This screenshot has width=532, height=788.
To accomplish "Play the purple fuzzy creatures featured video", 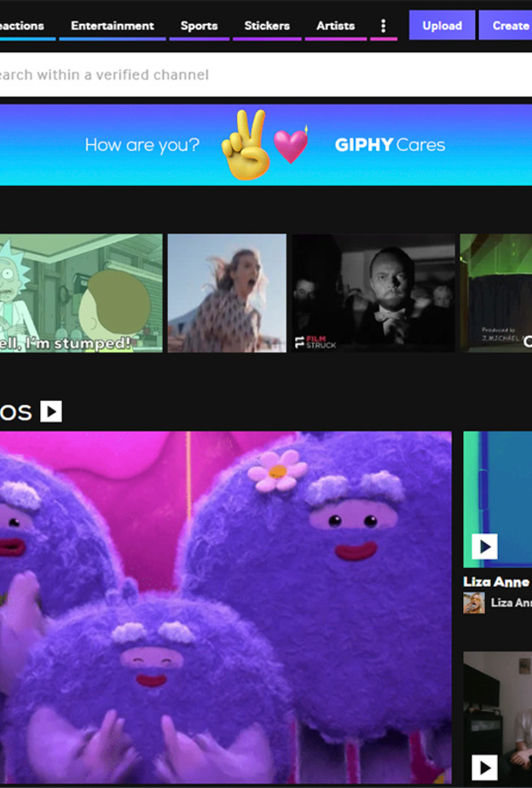I will coord(226,607).
